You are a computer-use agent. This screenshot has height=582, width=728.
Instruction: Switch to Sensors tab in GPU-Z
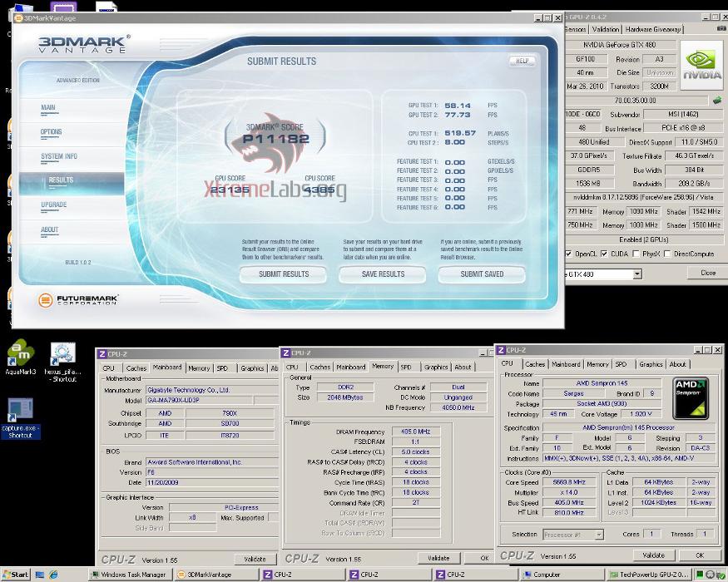pos(576,29)
